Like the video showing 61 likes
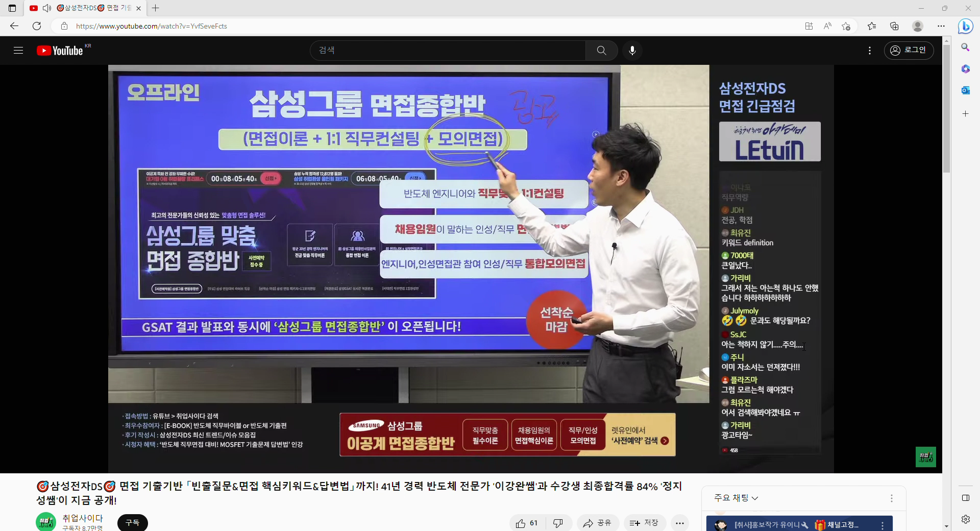This screenshot has width=980, height=531. (x=527, y=523)
